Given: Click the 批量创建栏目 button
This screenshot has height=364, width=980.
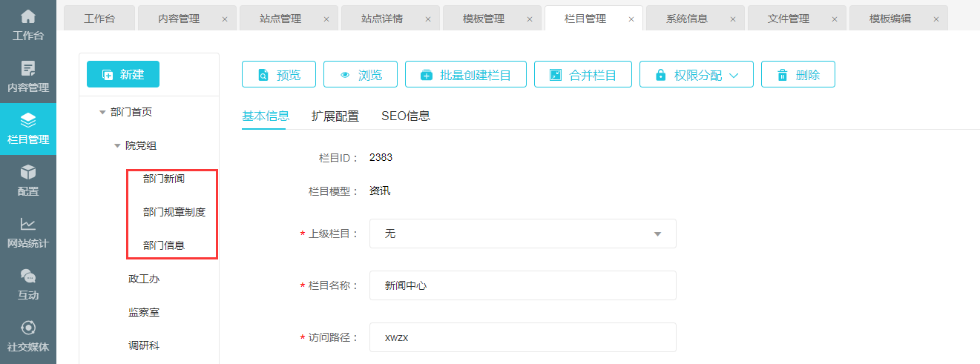Looking at the screenshot, I should (x=466, y=75).
